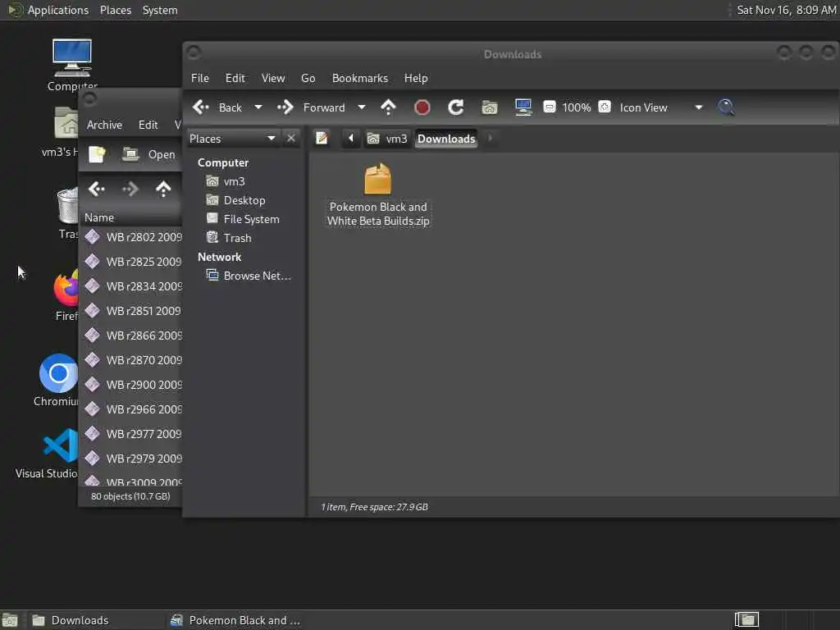Click archive manager's back arrow
Viewport: 840px width, 630px height.
97,189
